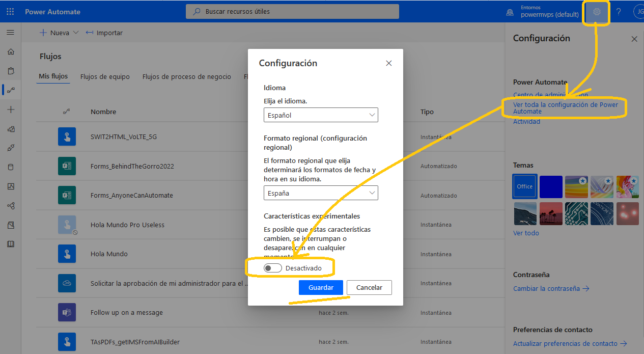Click the Guardar button

[x=321, y=287]
